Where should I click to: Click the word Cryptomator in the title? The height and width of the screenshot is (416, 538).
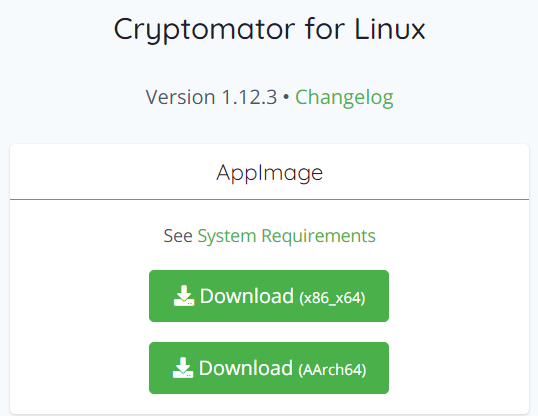204,30
